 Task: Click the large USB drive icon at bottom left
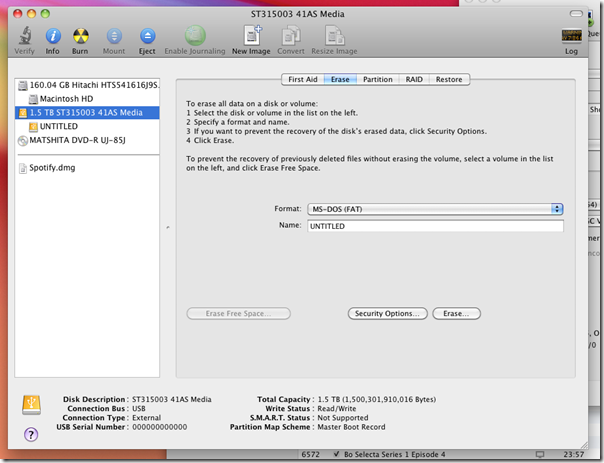[x=32, y=405]
